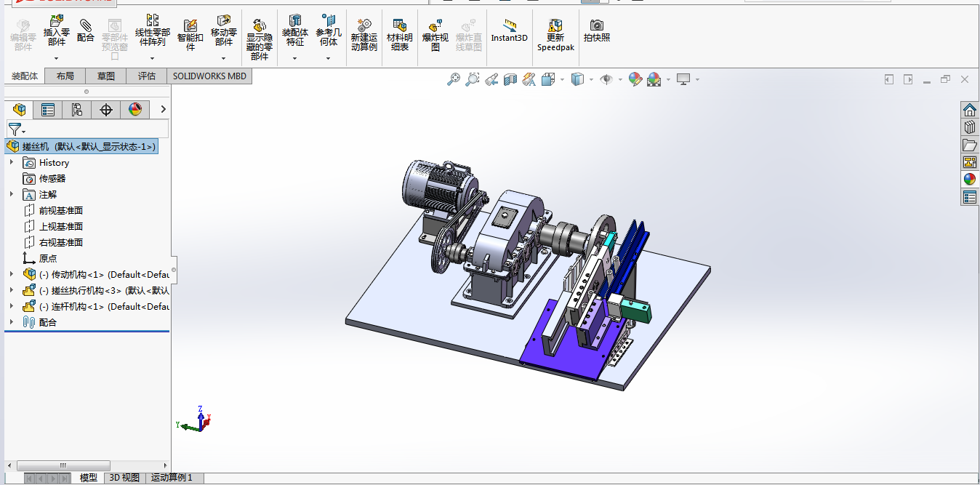Click the Exploded View (爆炸视图) tool
The image size is (980, 485).
coord(435,35)
